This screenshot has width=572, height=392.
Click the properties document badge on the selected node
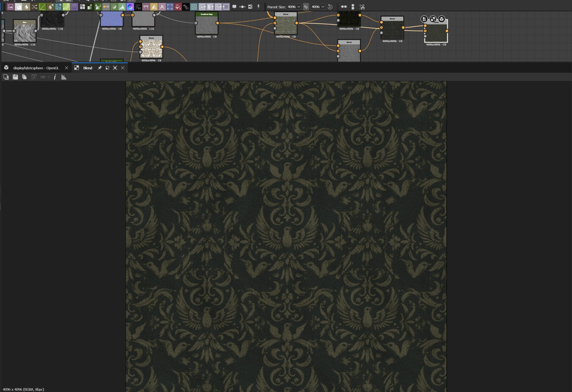click(x=424, y=19)
